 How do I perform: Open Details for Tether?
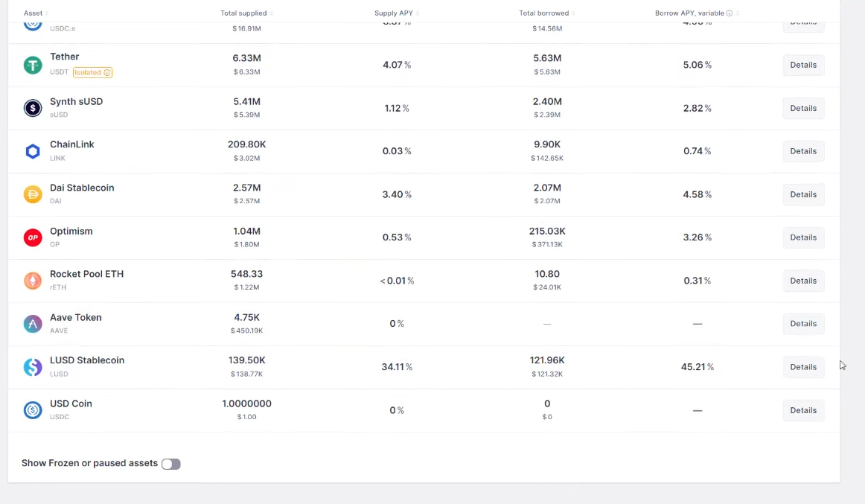click(x=803, y=65)
